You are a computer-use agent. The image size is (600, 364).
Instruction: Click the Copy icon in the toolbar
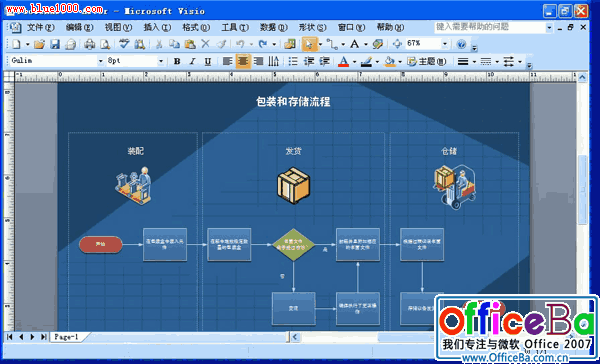[x=174, y=44]
